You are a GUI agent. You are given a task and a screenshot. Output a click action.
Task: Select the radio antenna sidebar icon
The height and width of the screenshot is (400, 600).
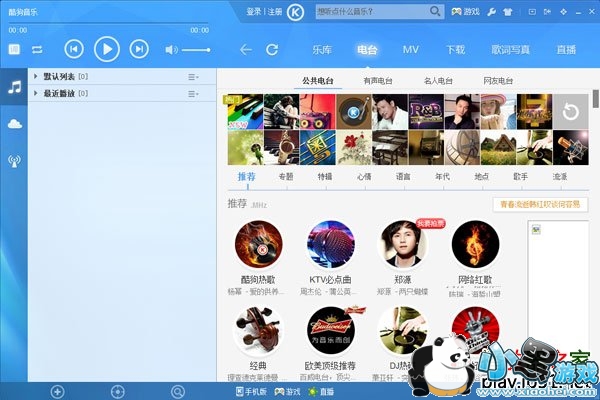pos(15,161)
